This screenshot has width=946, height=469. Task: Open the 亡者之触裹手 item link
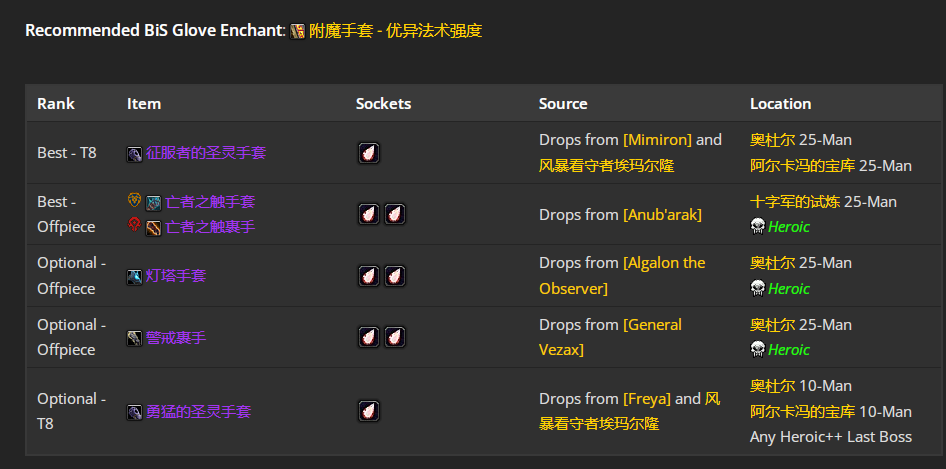tap(210, 227)
